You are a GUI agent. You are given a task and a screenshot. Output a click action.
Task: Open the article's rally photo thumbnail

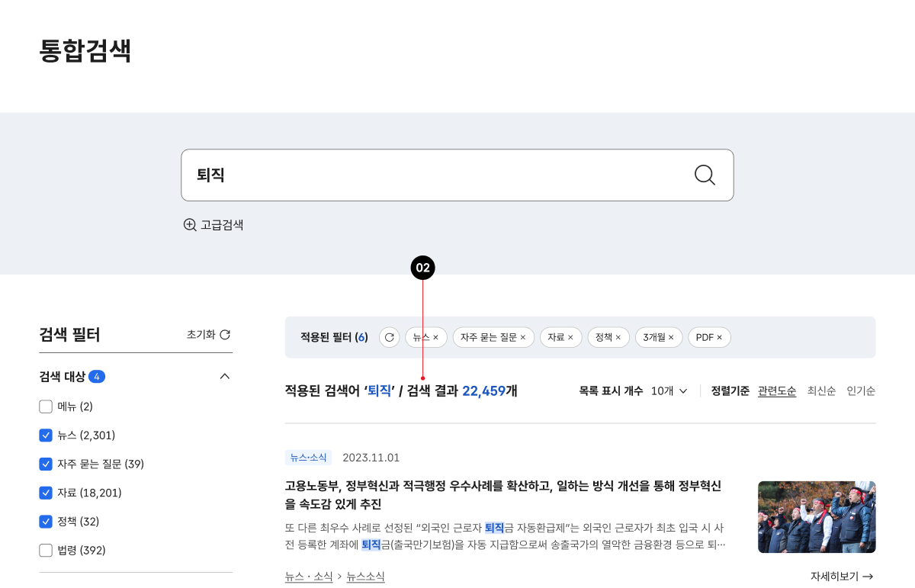(x=817, y=517)
